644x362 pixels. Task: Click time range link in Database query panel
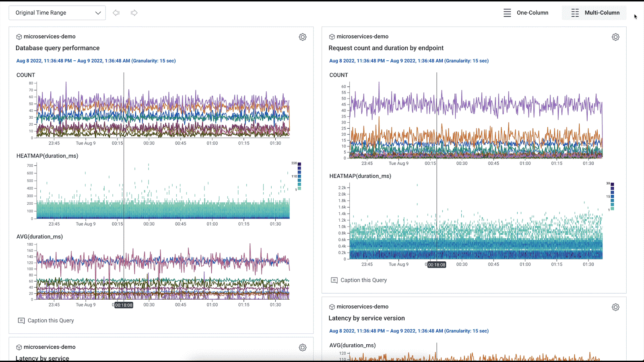pyautogui.click(x=96, y=61)
